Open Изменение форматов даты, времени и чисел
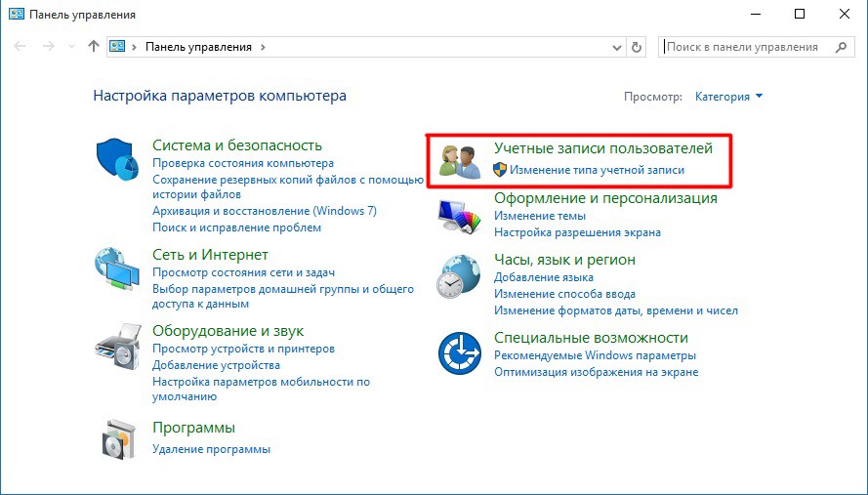 pos(615,310)
